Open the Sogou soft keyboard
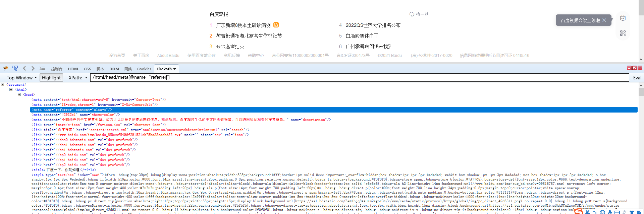644x214 pixels. tap(617, 212)
